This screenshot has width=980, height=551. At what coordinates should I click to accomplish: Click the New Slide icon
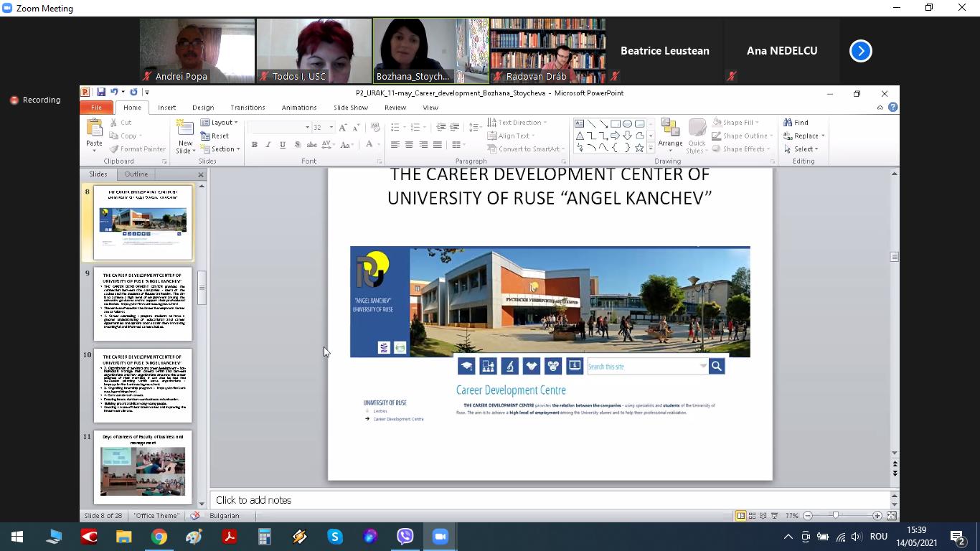185,129
